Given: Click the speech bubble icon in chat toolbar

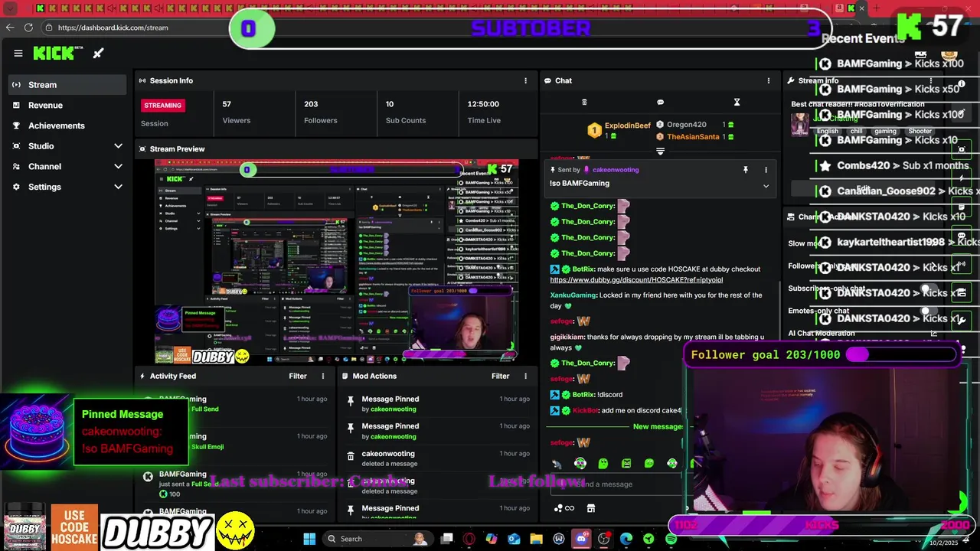Looking at the screenshot, I should click(x=660, y=102).
